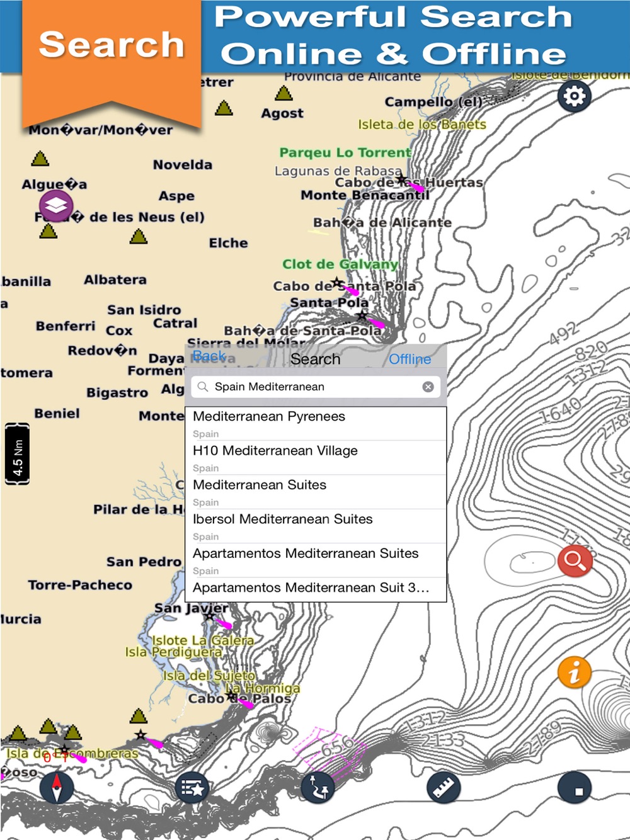Open the route planning icon
This screenshot has height=840, width=630.
(x=318, y=787)
